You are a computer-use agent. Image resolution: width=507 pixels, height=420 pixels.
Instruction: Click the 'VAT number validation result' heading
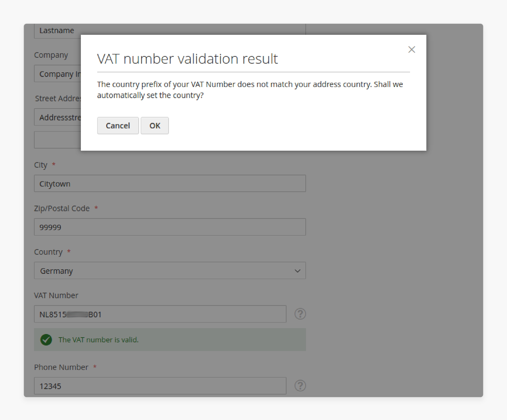[187, 59]
